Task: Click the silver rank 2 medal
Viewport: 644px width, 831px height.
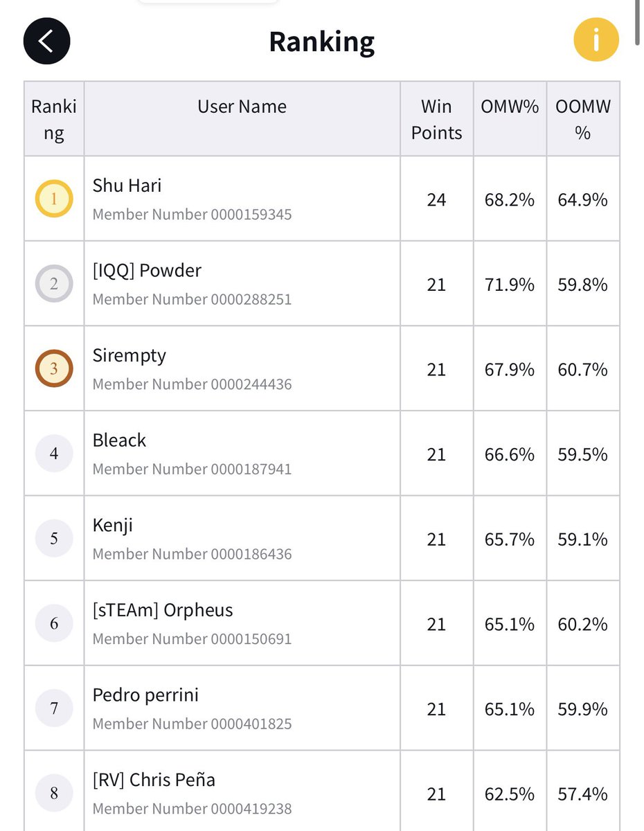Action: pos(54,284)
